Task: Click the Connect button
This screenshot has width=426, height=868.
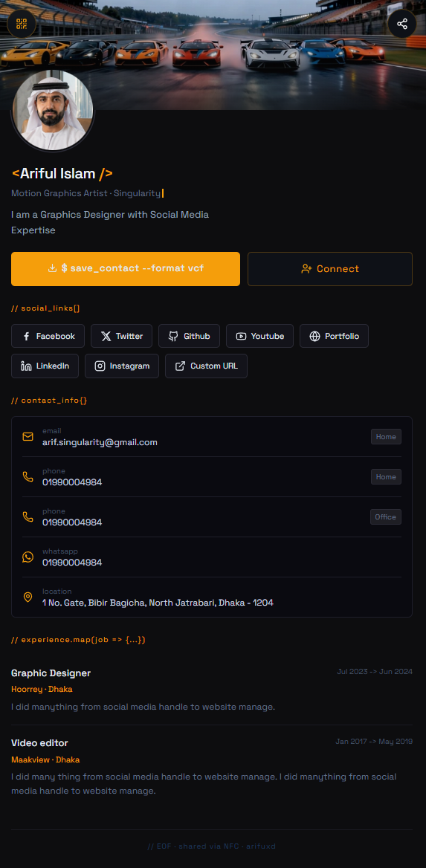Action: tap(329, 269)
